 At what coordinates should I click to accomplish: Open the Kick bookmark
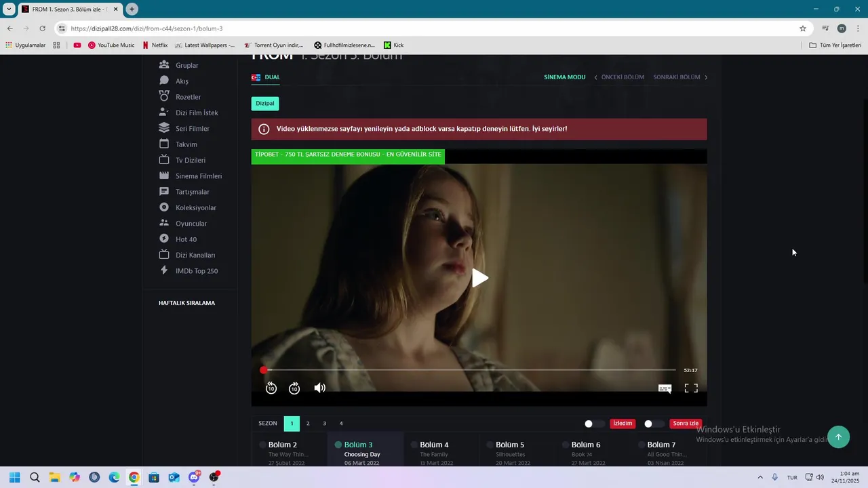click(x=393, y=45)
